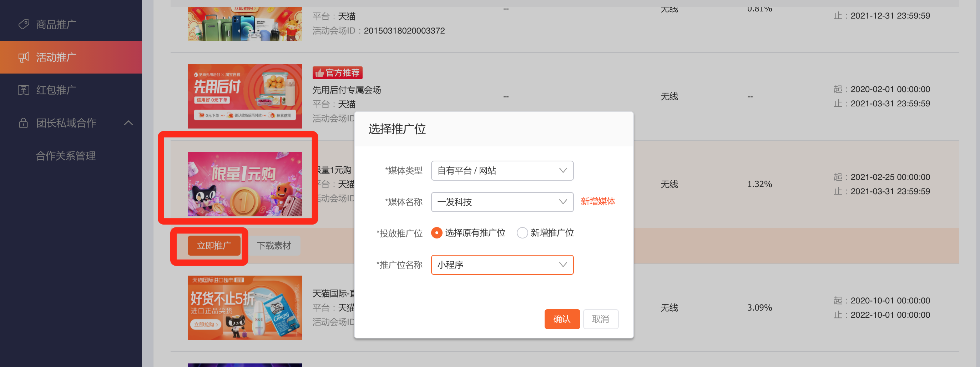980x367 pixels.
Task: Click the start date 2021-02-25 00:00:00
Action: (x=890, y=177)
